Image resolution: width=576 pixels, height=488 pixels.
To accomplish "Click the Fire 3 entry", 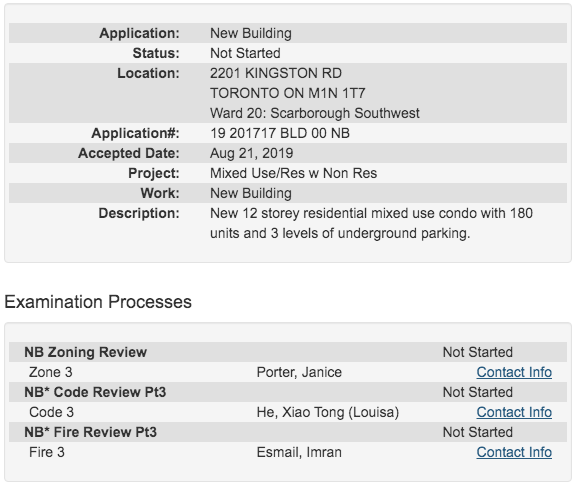I will coord(47,452).
